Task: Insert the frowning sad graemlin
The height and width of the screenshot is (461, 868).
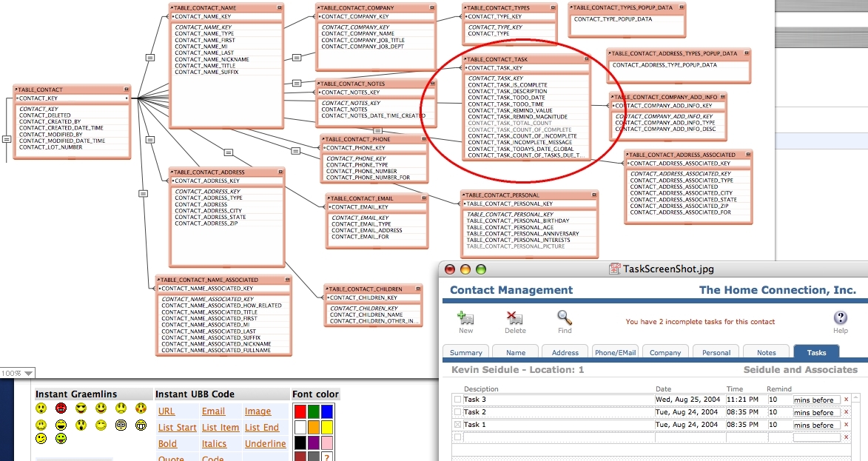Action: [x=121, y=408]
